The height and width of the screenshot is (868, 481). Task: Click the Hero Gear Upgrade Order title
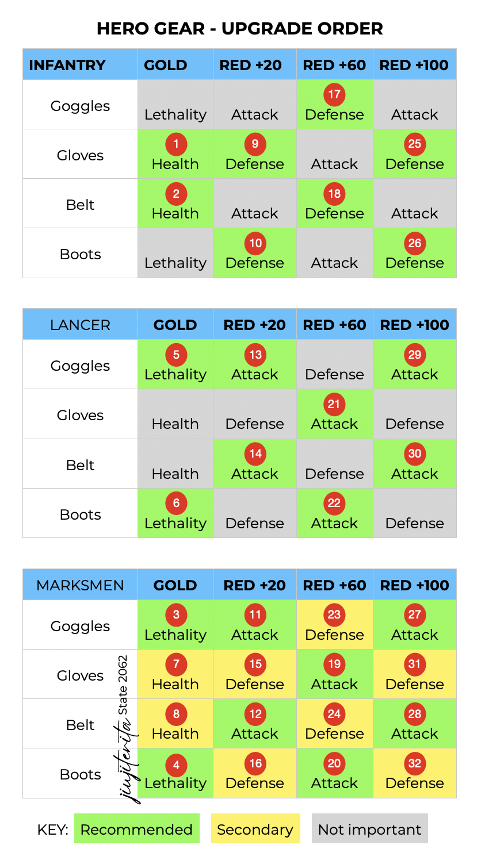click(240, 28)
